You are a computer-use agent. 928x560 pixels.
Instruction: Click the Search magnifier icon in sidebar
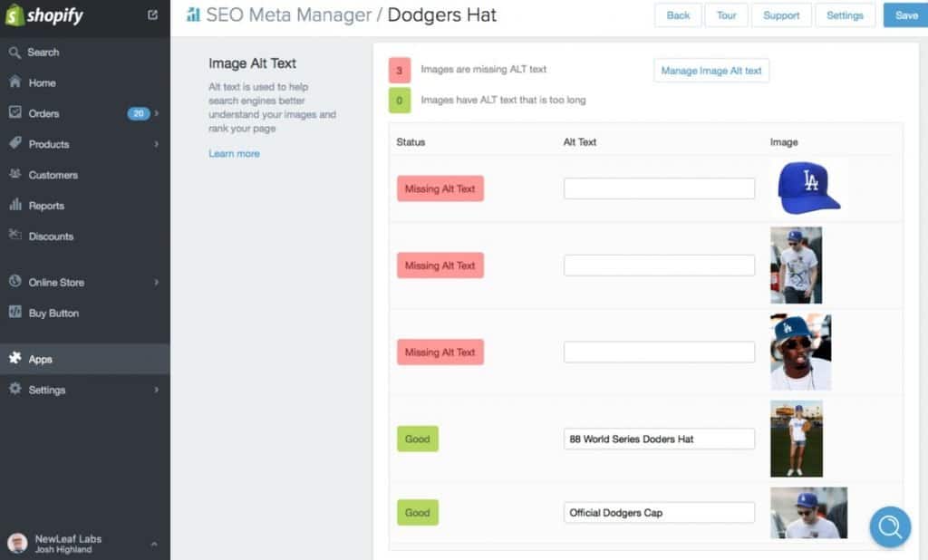pos(14,53)
